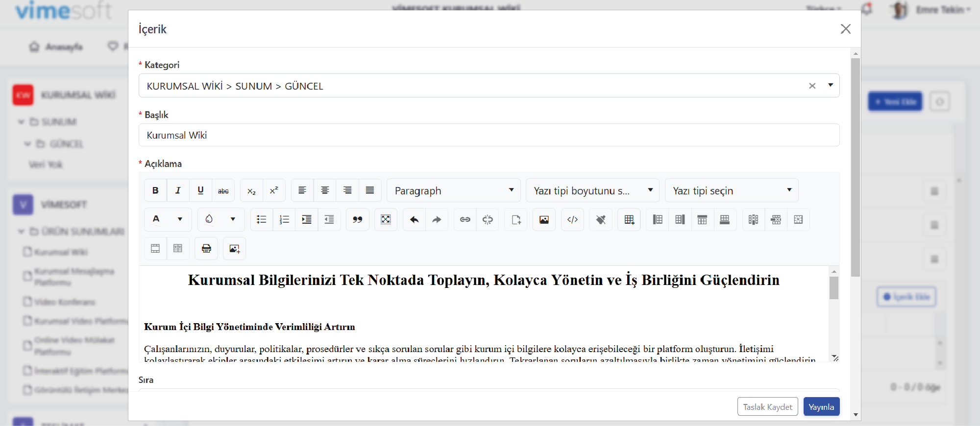Open the background color palette arrow
The height and width of the screenshot is (426, 980).
(x=233, y=219)
